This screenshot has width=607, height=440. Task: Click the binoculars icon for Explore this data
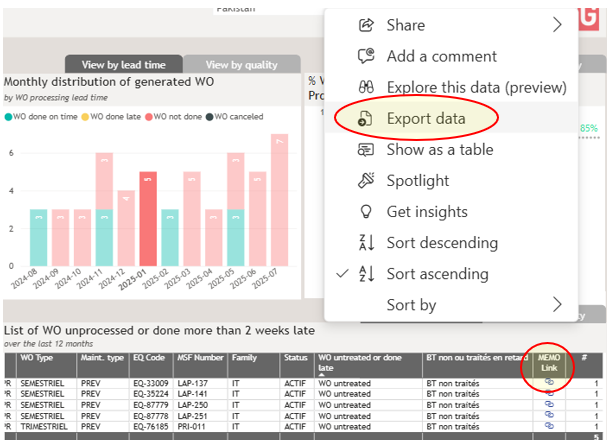366,87
